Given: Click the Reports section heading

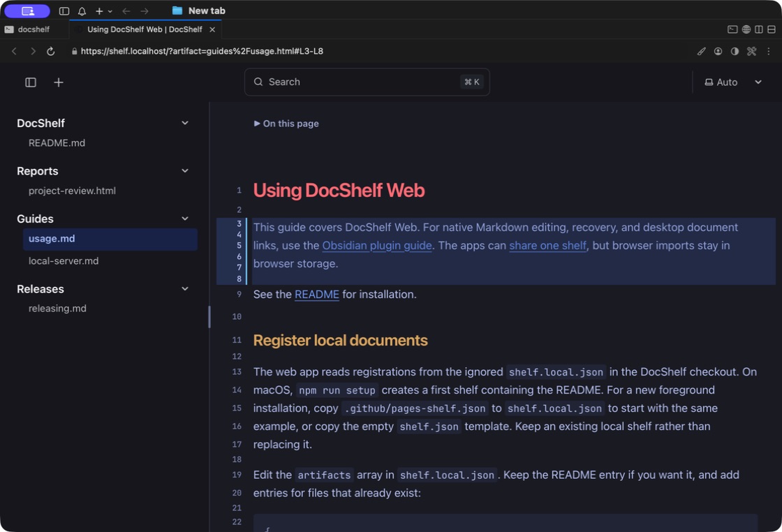Looking at the screenshot, I should coord(38,171).
